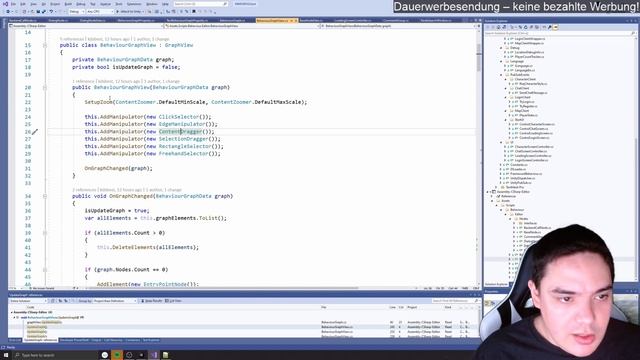Collapse the UI folder in Solution Explorer
The image size is (640, 360).
point(501,142)
